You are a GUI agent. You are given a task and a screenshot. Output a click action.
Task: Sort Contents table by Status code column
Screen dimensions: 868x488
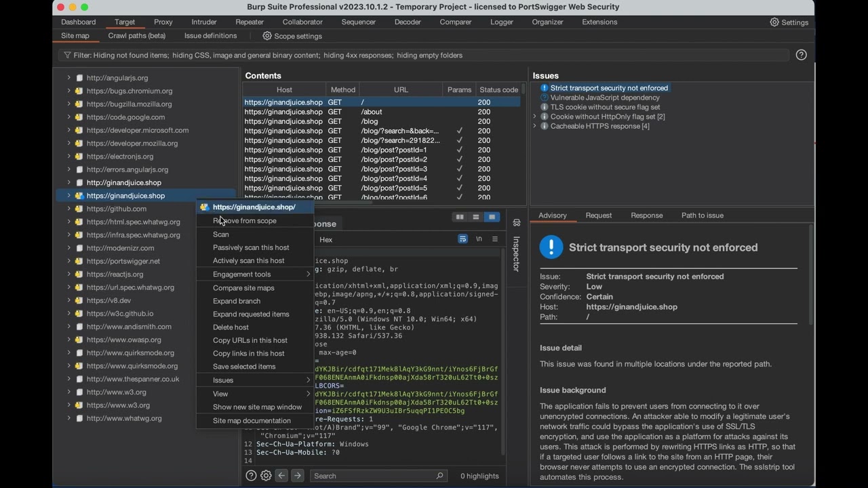point(498,89)
